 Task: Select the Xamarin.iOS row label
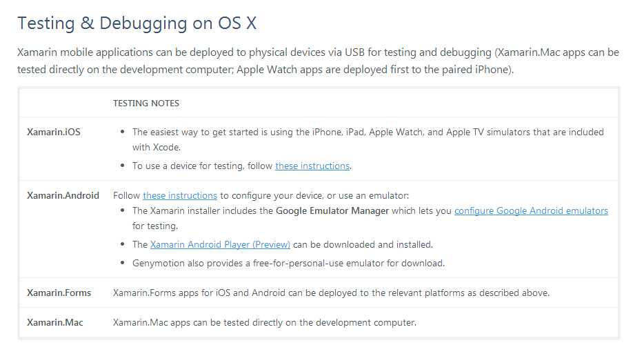(54, 132)
